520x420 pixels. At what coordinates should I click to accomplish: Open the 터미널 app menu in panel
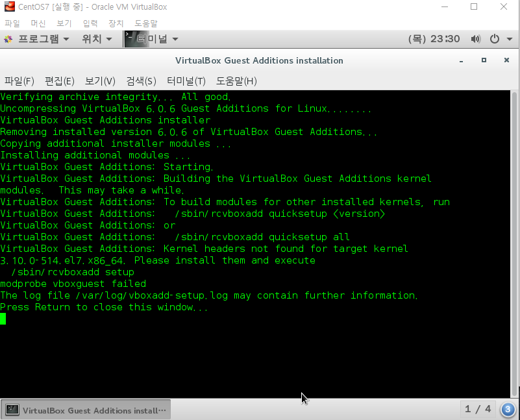tap(158, 39)
